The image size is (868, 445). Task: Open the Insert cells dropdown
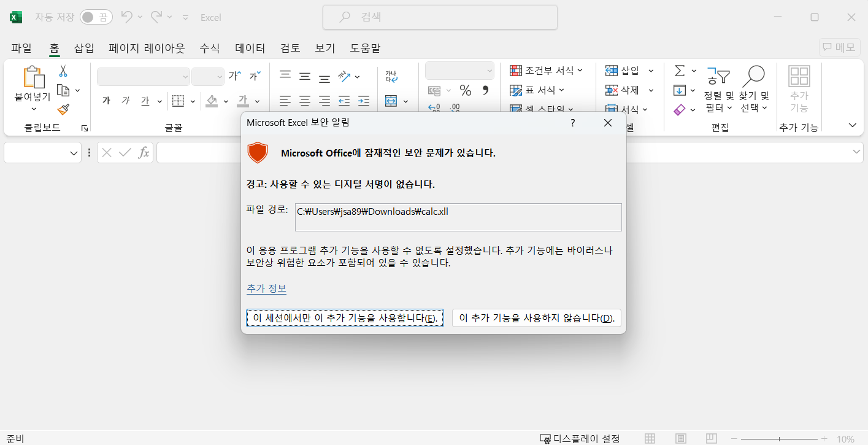coord(651,71)
